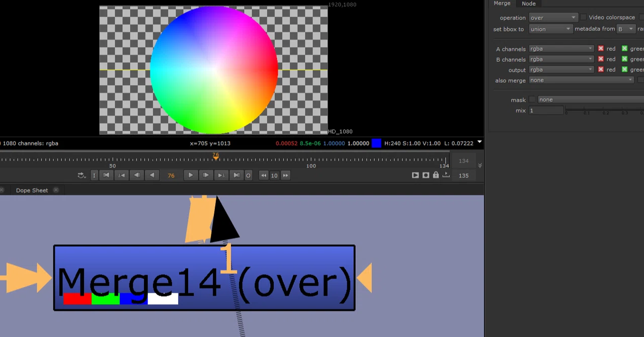Click the current frame number field

tap(171, 175)
